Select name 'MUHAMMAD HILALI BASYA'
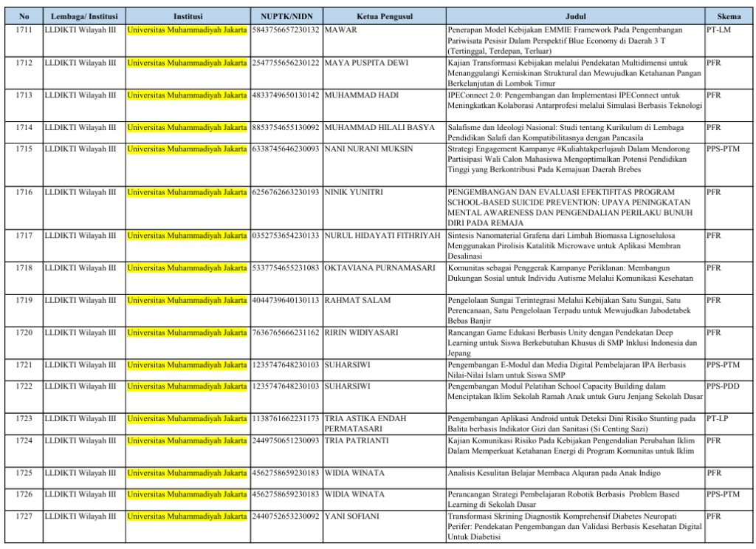 click(x=379, y=127)
